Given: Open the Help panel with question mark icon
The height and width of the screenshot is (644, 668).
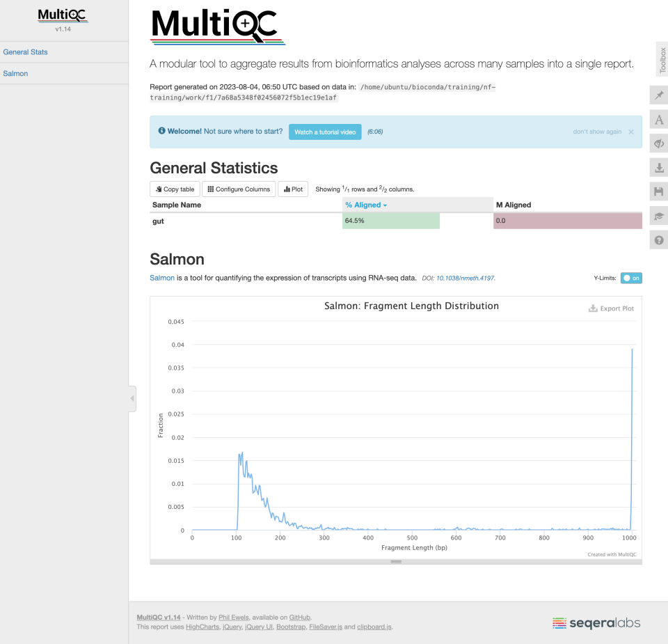Looking at the screenshot, I should tap(658, 239).
